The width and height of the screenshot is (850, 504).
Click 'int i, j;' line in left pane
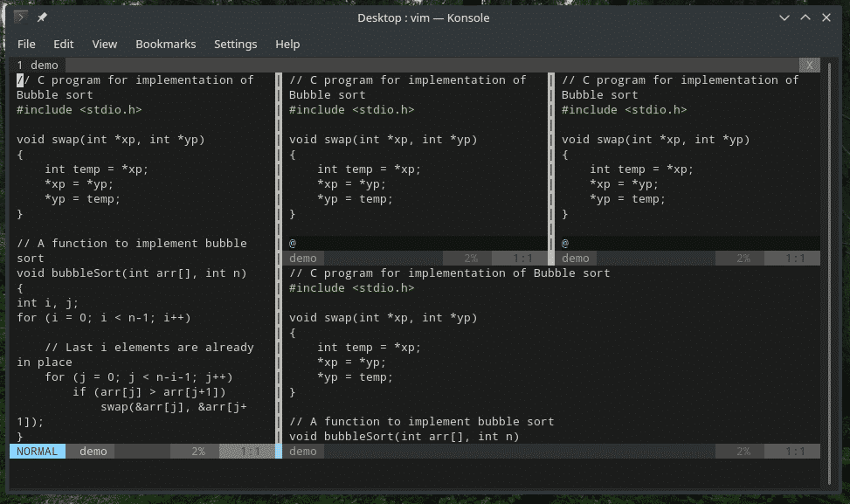pos(48,303)
